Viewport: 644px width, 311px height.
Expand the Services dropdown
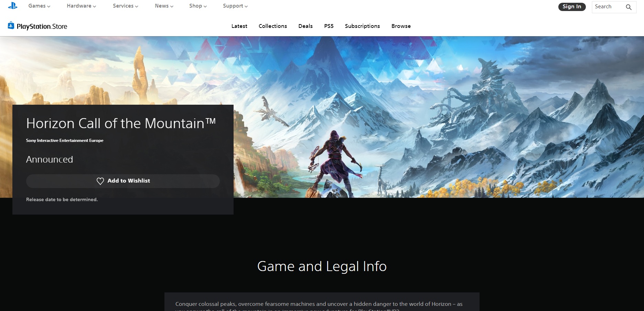(x=126, y=6)
